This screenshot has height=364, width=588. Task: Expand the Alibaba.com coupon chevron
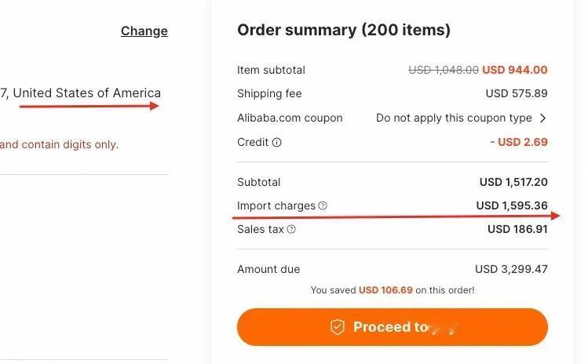[x=542, y=118]
